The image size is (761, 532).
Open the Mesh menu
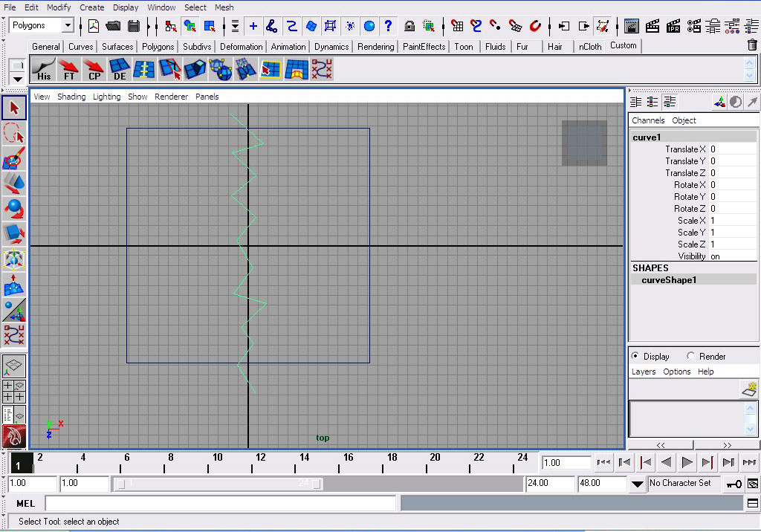pyautogui.click(x=224, y=7)
